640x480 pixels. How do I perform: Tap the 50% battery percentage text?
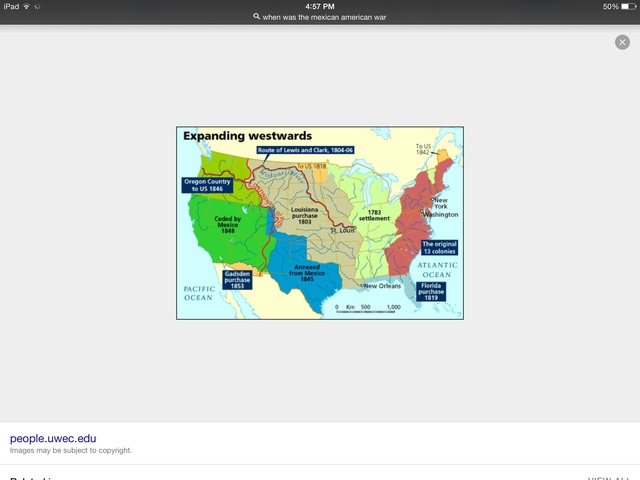tap(611, 7)
